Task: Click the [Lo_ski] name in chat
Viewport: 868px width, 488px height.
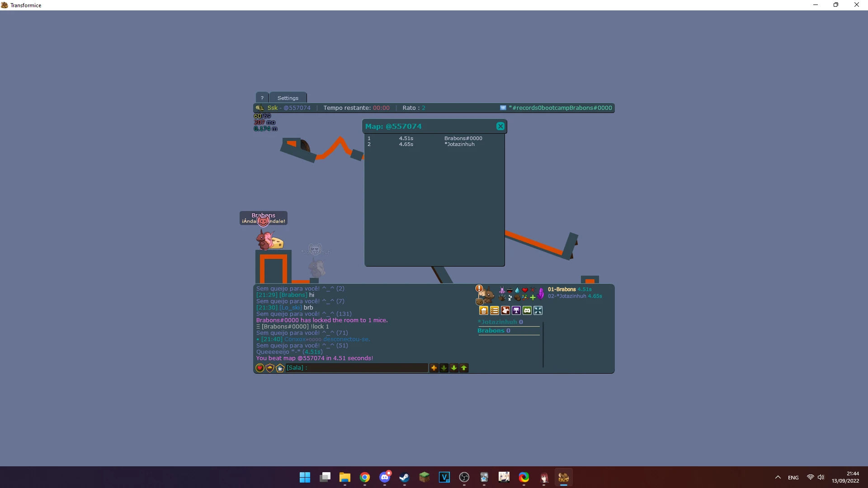Action: coord(291,308)
